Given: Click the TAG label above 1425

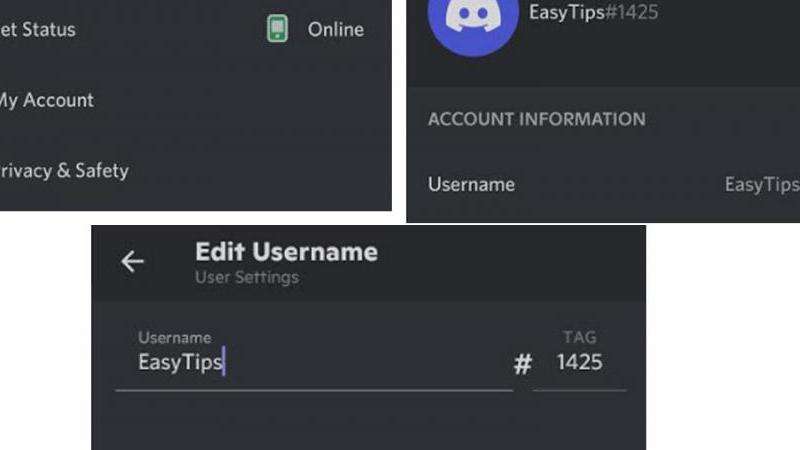Looking at the screenshot, I should (580, 337).
